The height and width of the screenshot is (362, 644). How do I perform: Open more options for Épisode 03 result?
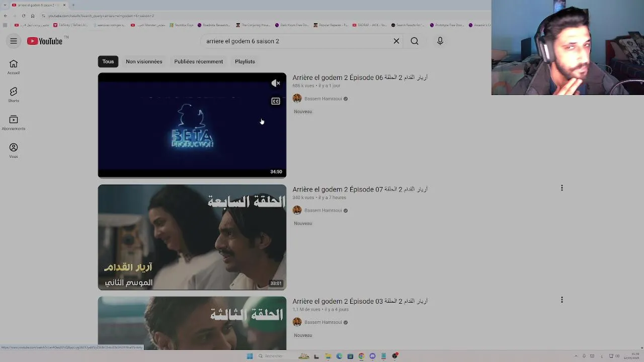point(562,300)
